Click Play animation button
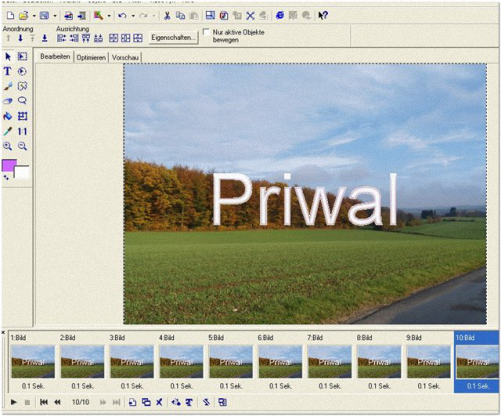 [13, 402]
